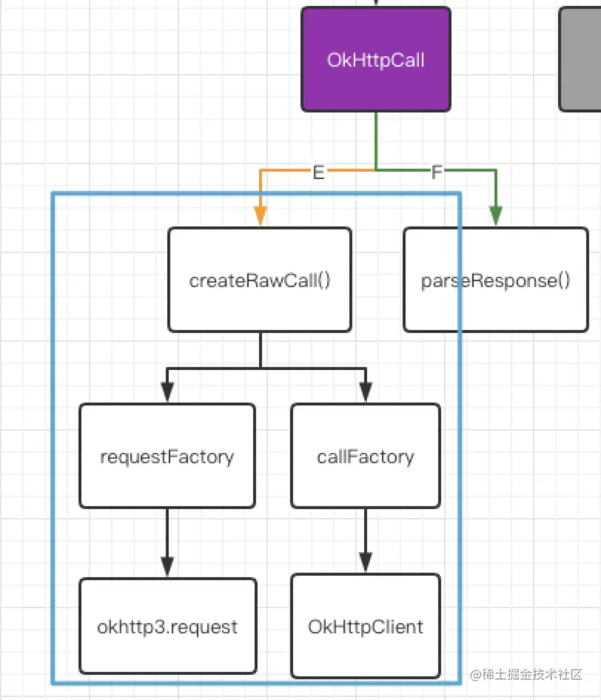Click the okhttp3.request box
The width and height of the screenshot is (601, 700).
click(x=168, y=626)
